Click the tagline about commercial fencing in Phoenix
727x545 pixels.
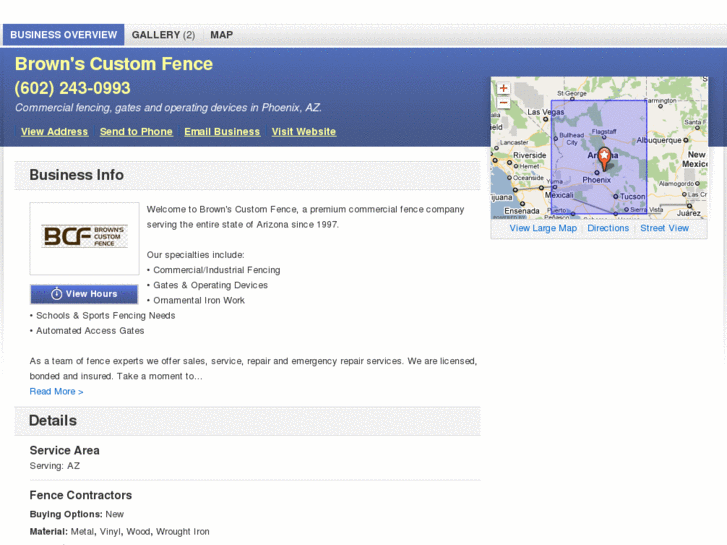point(168,108)
